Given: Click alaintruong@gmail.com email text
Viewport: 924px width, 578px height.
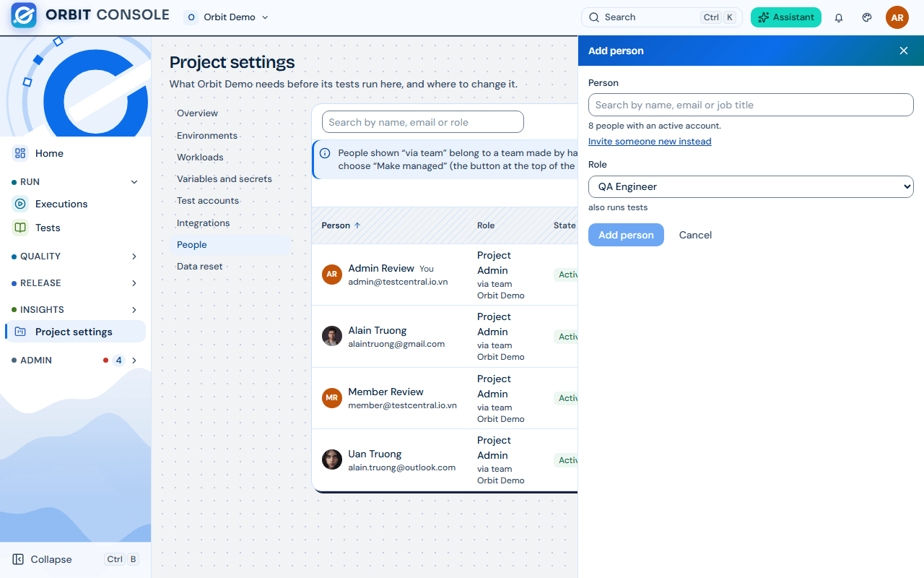Looking at the screenshot, I should [x=396, y=344].
